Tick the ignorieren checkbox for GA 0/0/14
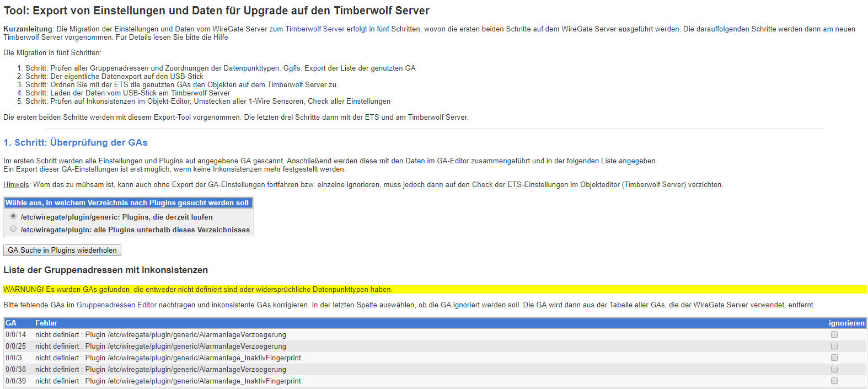Screen dimensions: 868x389 click(834, 334)
